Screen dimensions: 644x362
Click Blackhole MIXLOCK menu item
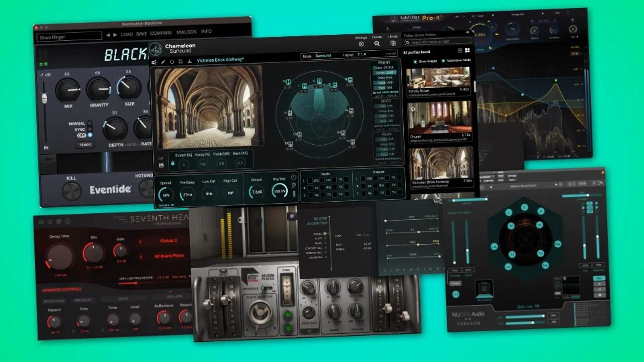(186, 32)
